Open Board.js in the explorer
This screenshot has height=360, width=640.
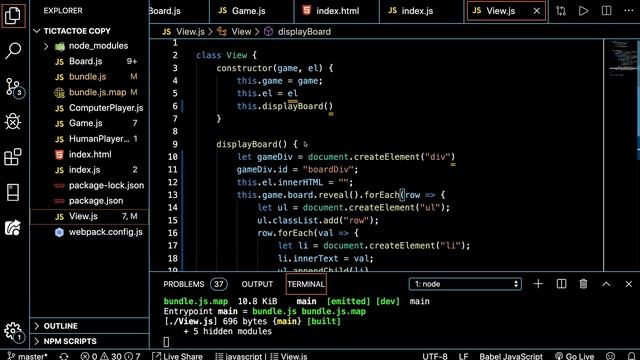[89, 61]
